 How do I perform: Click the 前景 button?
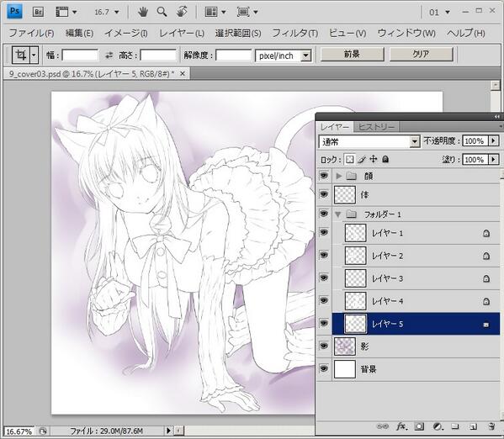pyautogui.click(x=353, y=54)
